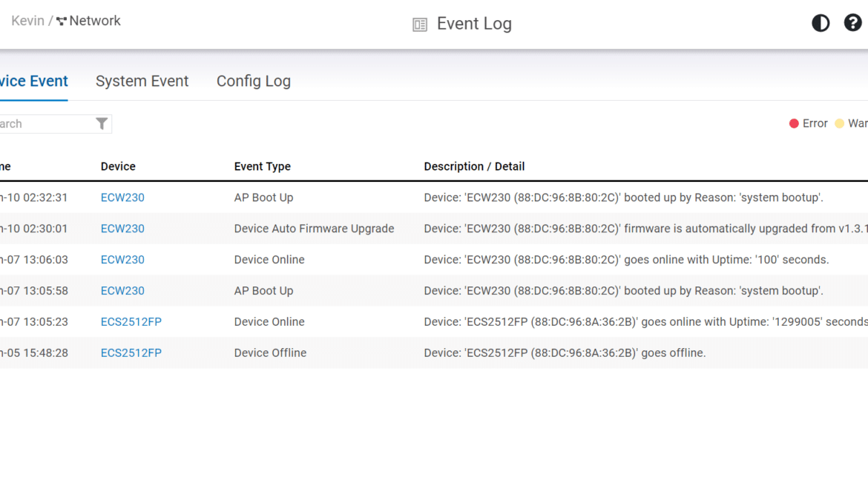Click the 'Error' legend label
The width and height of the screenshot is (868, 492).
(x=815, y=123)
